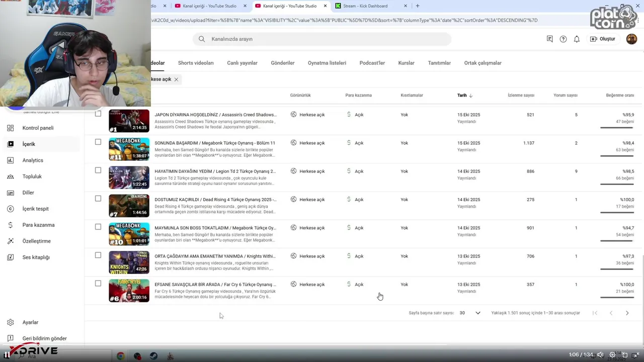Tick checkbox for Assassin's Creed Shadows video

pos(98,114)
